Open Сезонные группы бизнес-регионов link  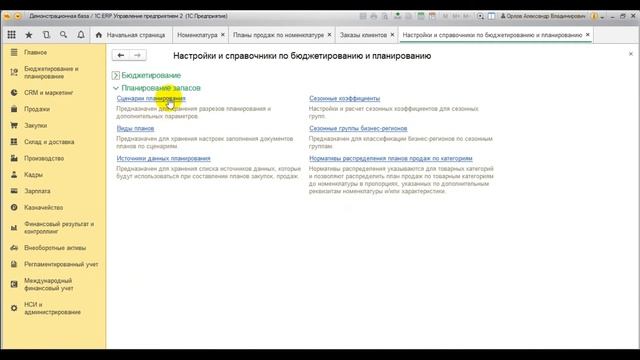(358, 129)
